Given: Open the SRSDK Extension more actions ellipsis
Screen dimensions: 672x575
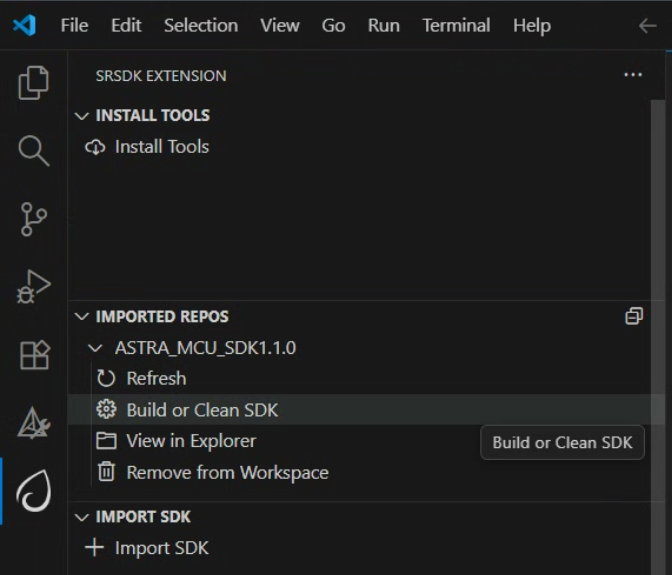Looking at the screenshot, I should click(633, 75).
